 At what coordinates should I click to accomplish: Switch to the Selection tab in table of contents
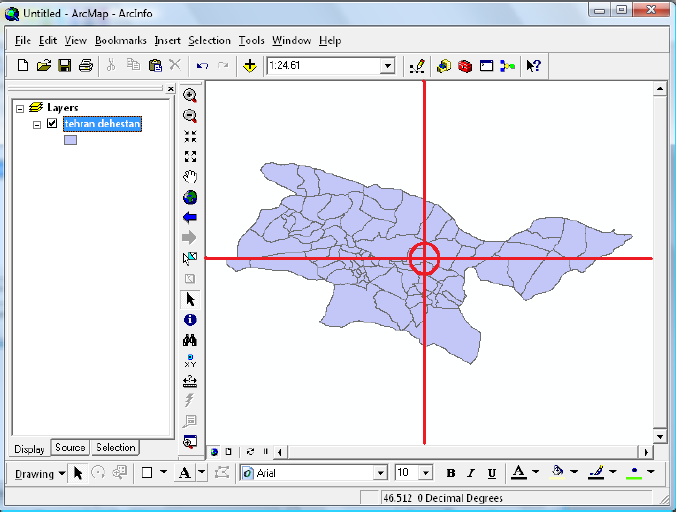tap(116, 448)
